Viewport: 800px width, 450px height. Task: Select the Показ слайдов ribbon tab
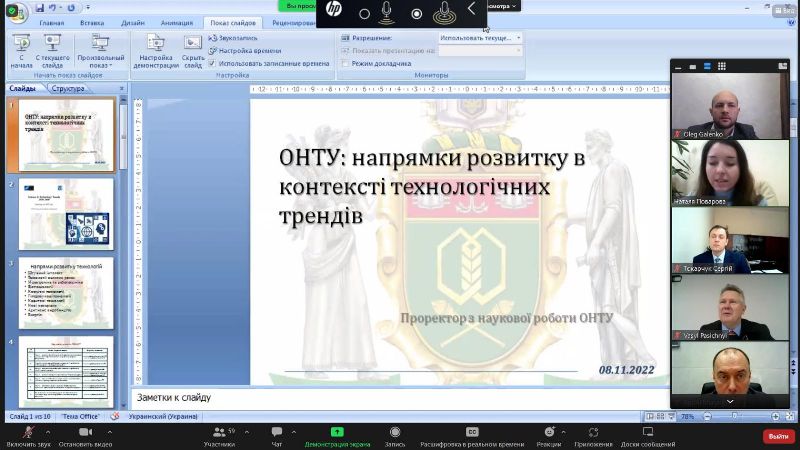233,23
